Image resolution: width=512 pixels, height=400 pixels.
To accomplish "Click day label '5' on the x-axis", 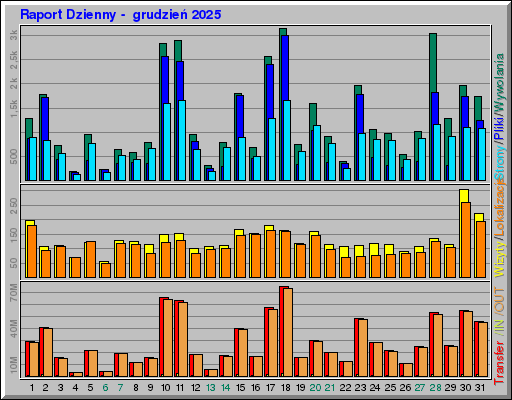I will tap(90, 388).
